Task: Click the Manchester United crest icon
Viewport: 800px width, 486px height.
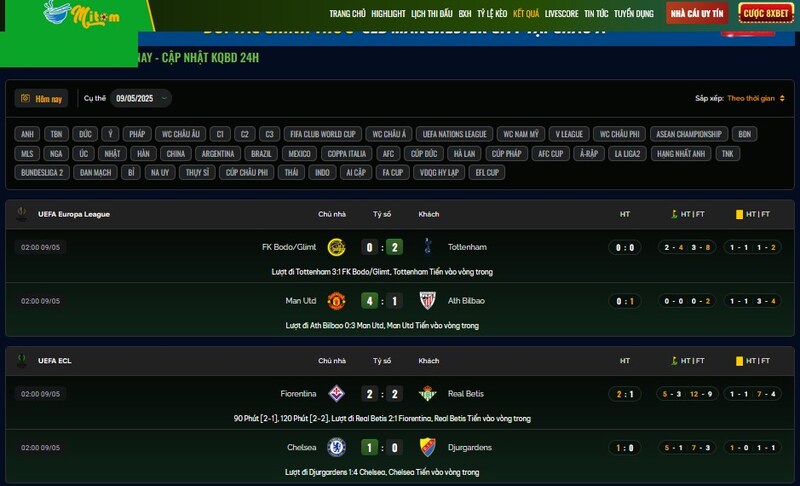Action: click(x=336, y=301)
